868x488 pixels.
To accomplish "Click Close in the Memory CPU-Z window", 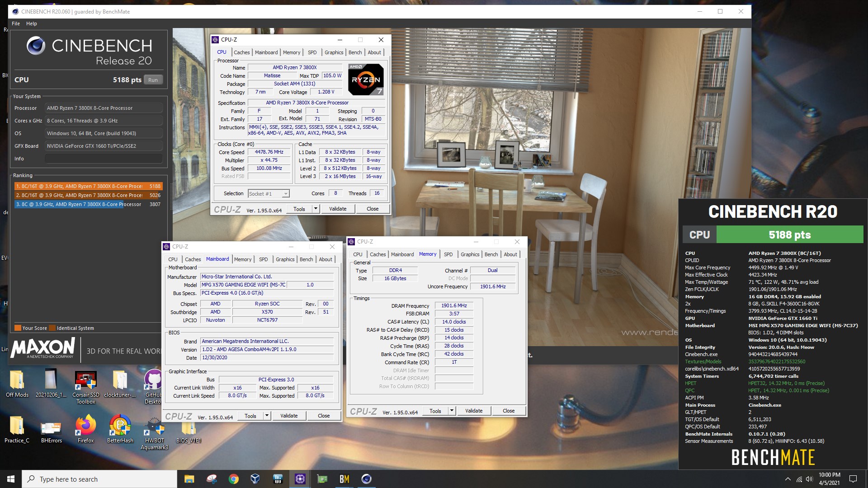I will click(509, 411).
